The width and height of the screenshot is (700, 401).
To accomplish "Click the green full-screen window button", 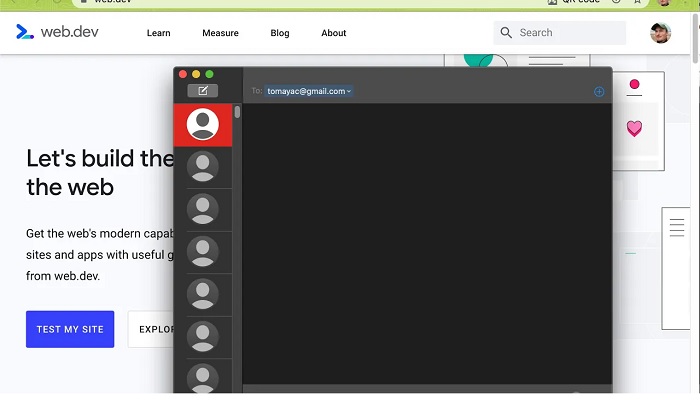I will [210, 74].
